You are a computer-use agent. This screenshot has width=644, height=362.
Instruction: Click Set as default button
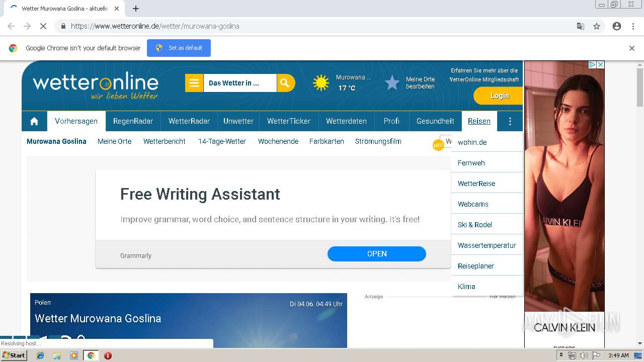179,48
